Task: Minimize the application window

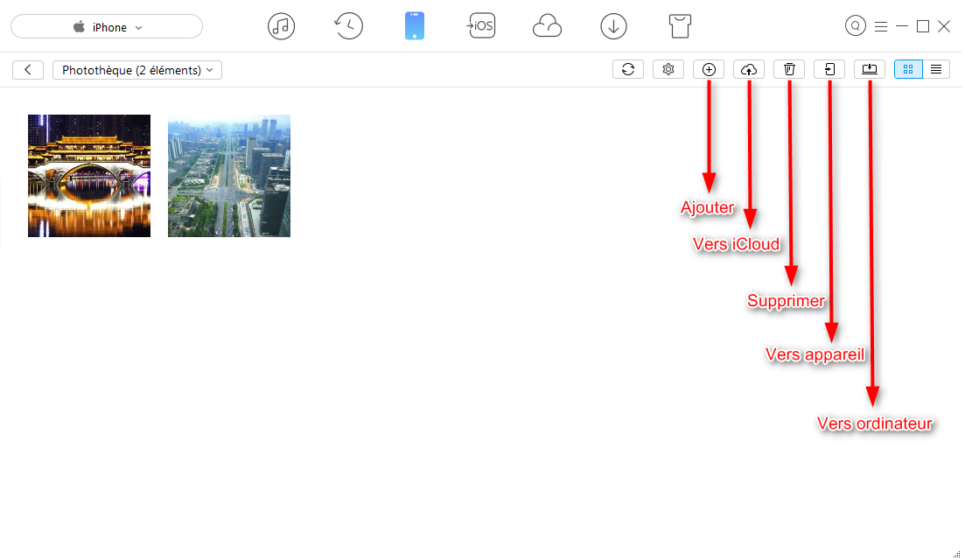Action: (x=902, y=26)
